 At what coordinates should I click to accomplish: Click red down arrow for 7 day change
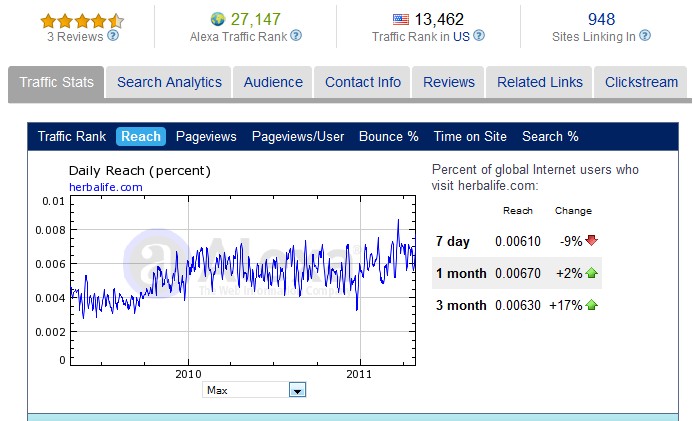coord(591,240)
